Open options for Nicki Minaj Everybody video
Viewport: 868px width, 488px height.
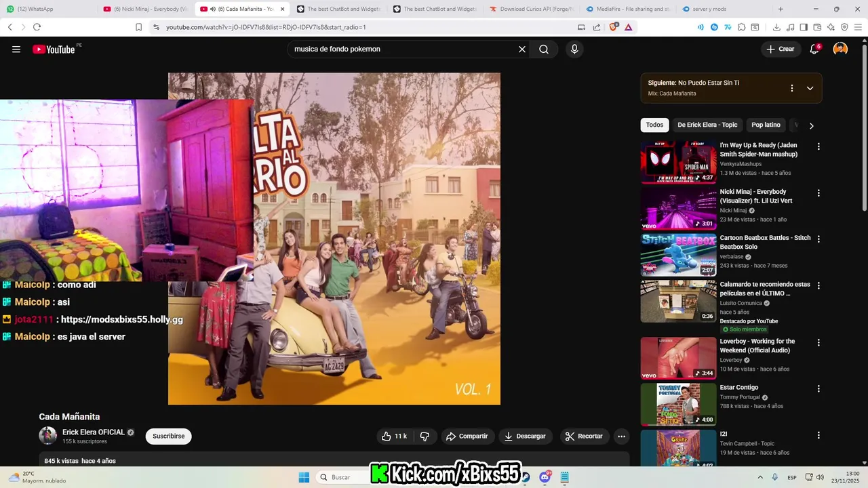(x=818, y=193)
